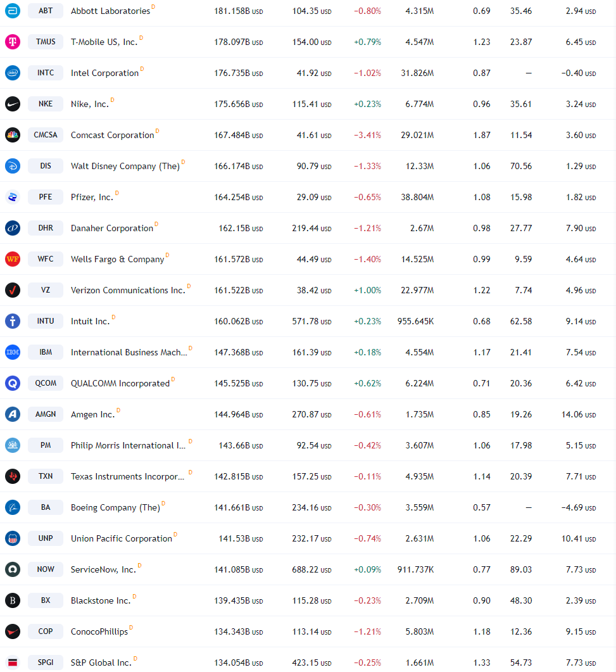Open the INTC ticker badge
Screen dimensions: 616x672
point(46,73)
